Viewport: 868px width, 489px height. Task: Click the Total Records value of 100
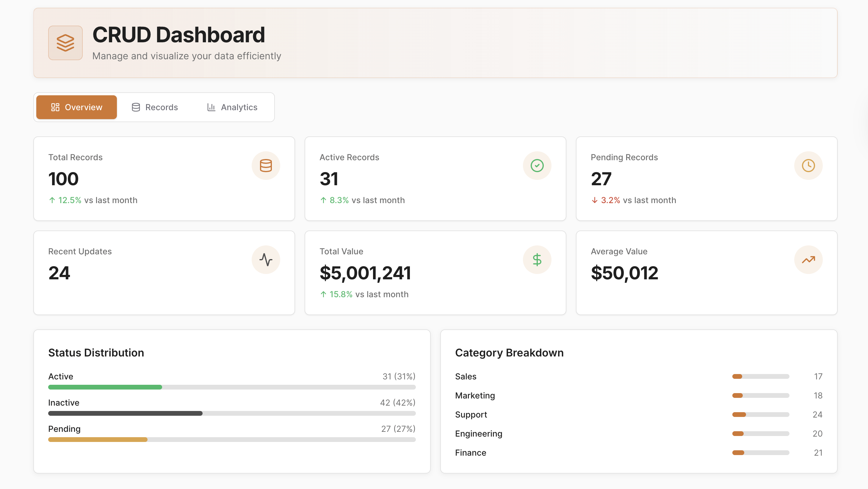tap(63, 179)
